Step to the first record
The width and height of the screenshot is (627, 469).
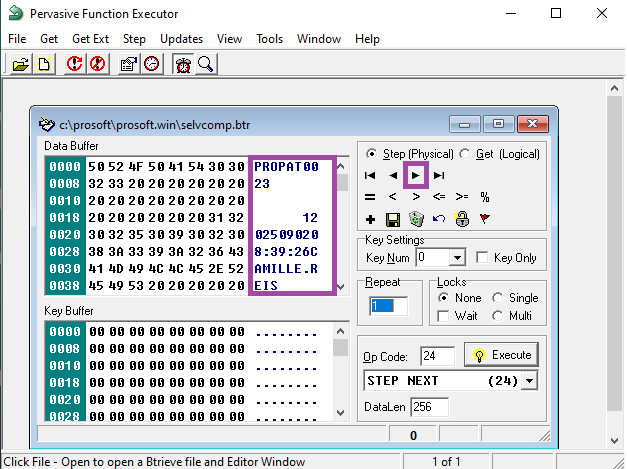[x=370, y=175]
